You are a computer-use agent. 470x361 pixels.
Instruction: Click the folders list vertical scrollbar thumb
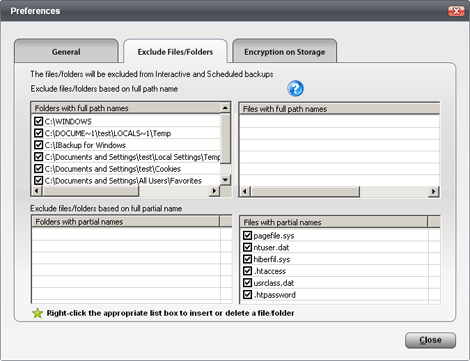click(x=225, y=138)
